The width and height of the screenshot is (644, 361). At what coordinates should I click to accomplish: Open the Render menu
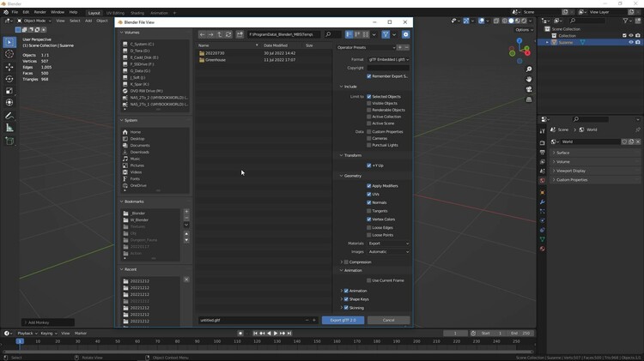[x=40, y=13]
